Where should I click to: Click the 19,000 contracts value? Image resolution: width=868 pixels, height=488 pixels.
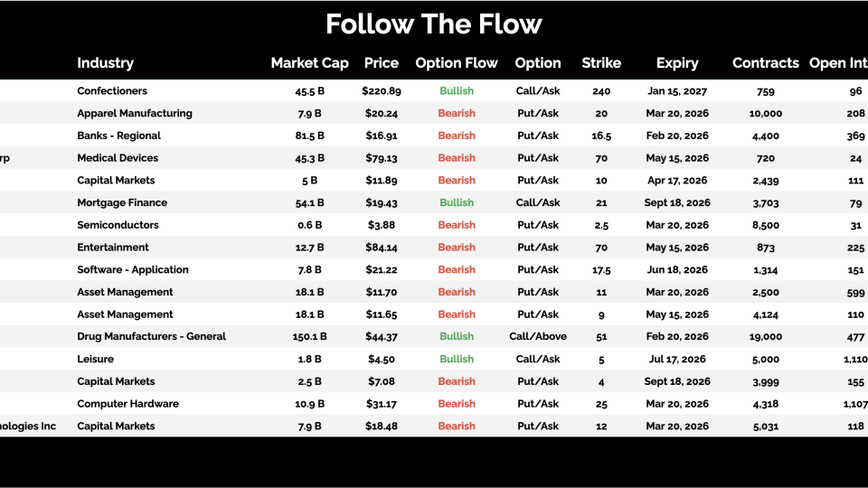coord(766,336)
